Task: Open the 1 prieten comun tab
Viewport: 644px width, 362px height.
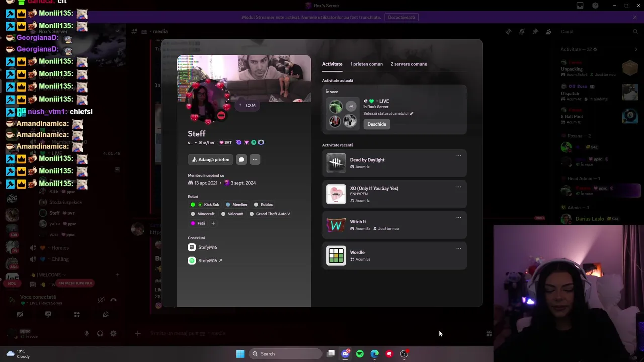Action: 366,64
